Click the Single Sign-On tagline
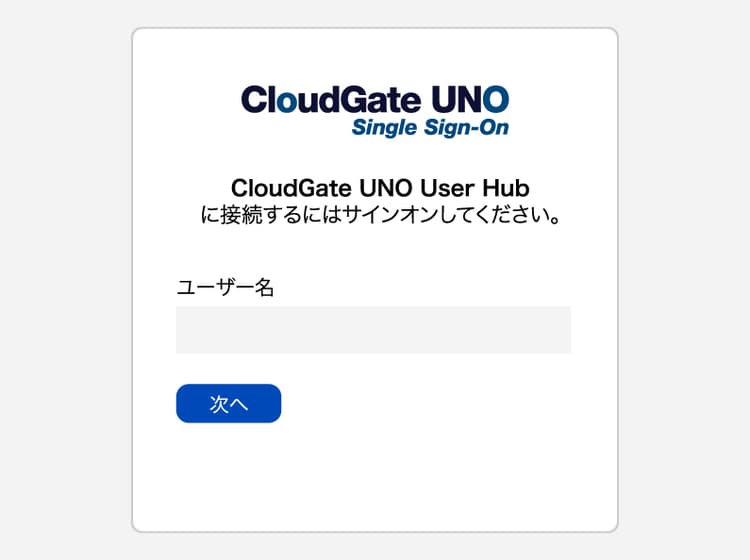750x560 pixels. pyautogui.click(x=430, y=127)
